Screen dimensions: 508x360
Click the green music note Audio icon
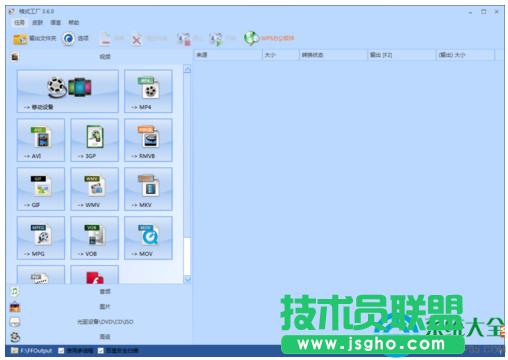(15, 292)
